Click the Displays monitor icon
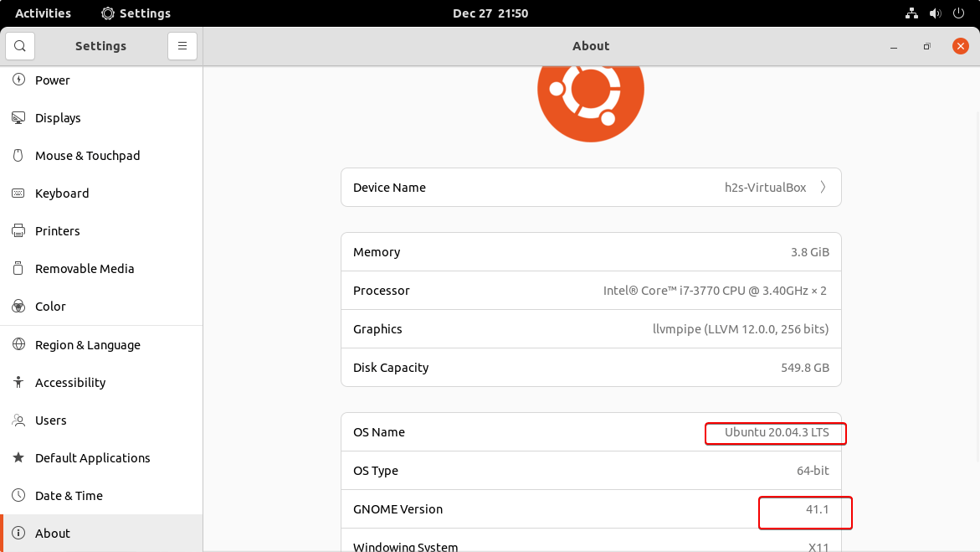This screenshot has width=980, height=552. (x=18, y=117)
